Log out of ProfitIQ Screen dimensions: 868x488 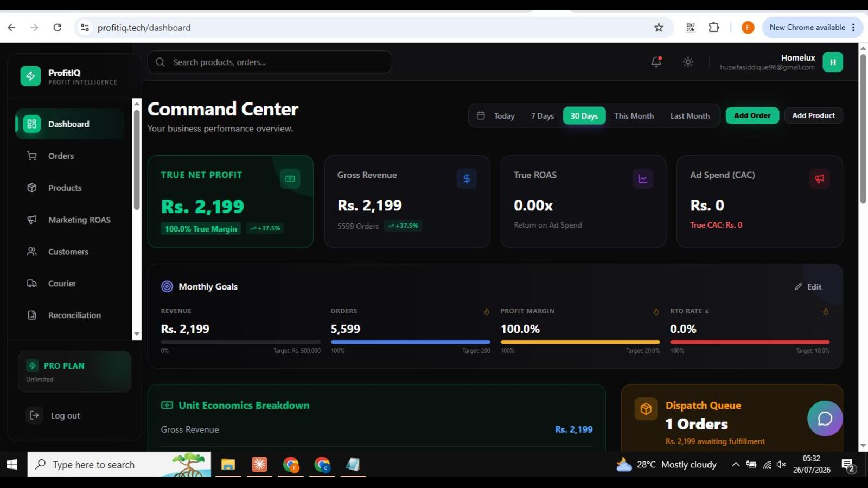[x=54, y=415]
